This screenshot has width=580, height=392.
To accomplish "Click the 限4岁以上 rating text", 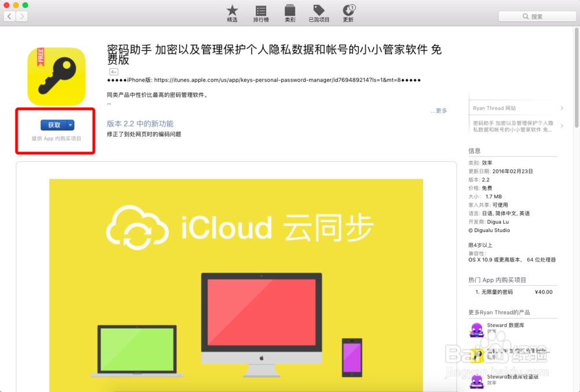I will click(x=480, y=245).
